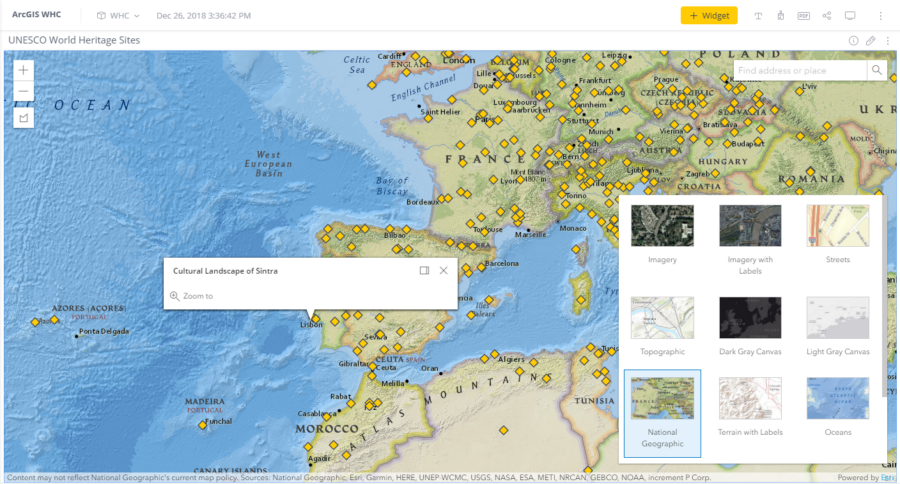
Task: Click the Zoom to link in popup
Action: 192,296
